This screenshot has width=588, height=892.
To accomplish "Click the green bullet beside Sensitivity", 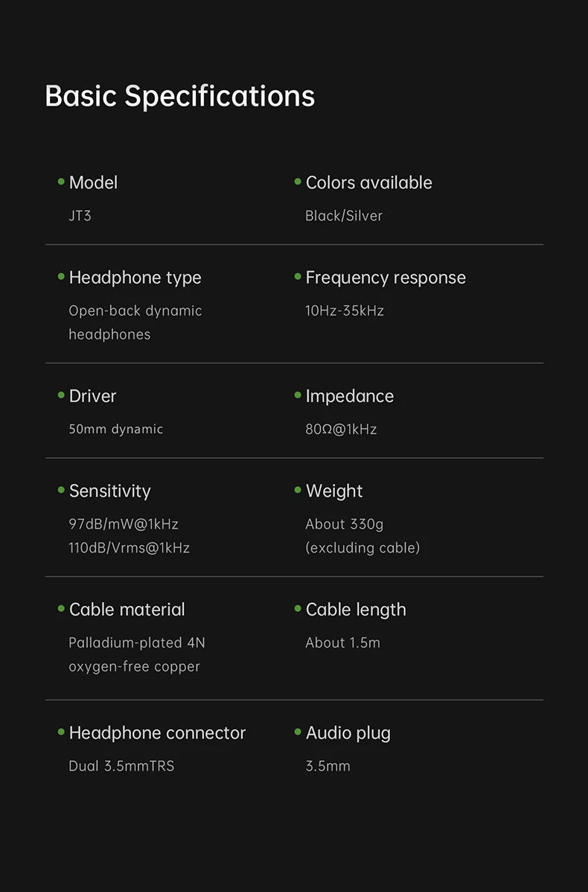I will (61, 490).
